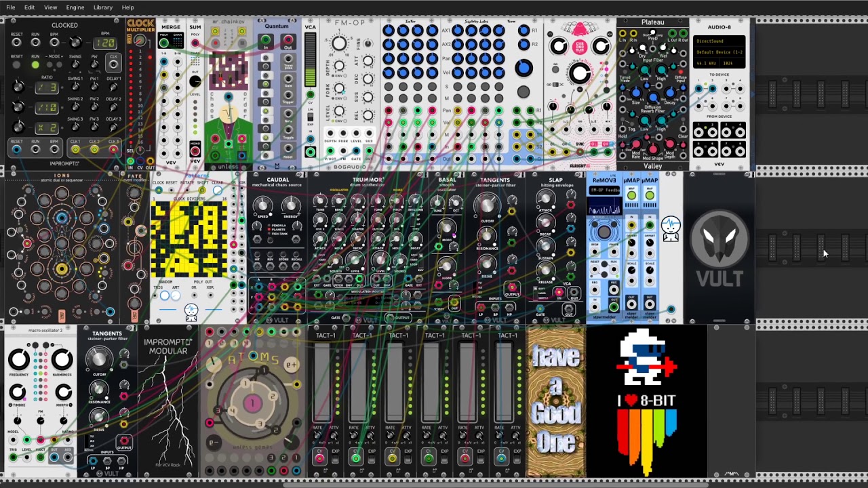Viewport: 868px width, 488px height.
Task: Click the I love 8-BIT panel
Action: click(x=647, y=402)
